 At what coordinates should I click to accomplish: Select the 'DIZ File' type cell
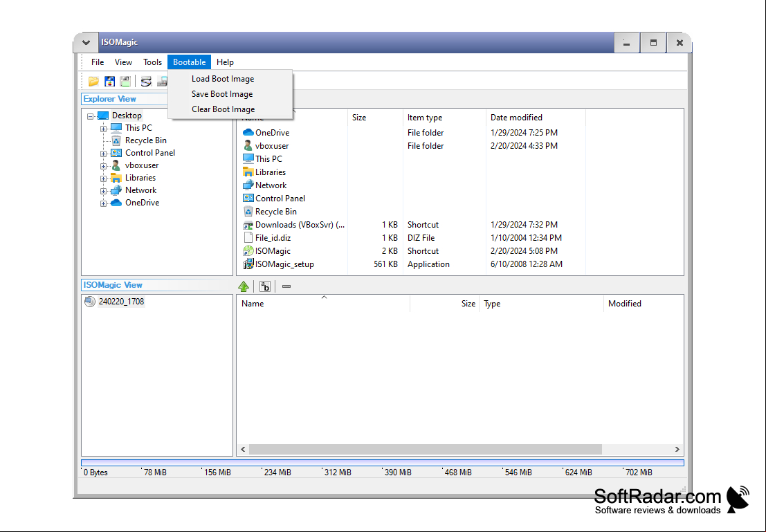click(x=421, y=238)
